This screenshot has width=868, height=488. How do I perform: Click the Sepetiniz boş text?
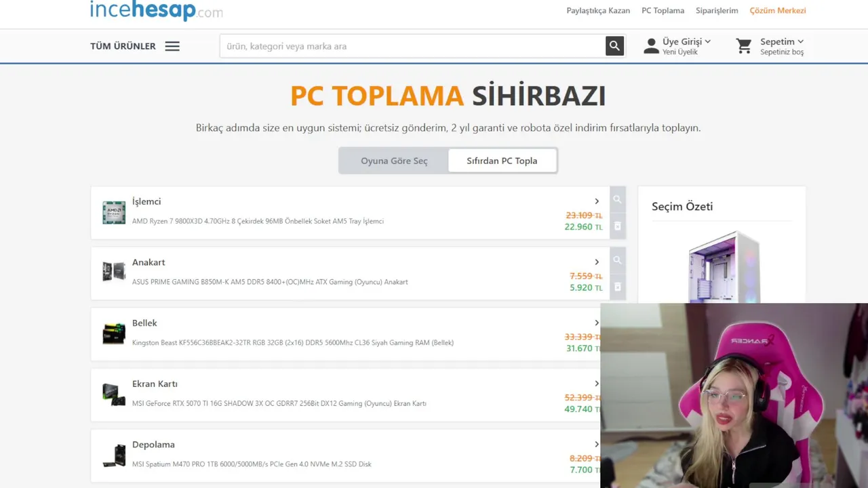pos(782,52)
